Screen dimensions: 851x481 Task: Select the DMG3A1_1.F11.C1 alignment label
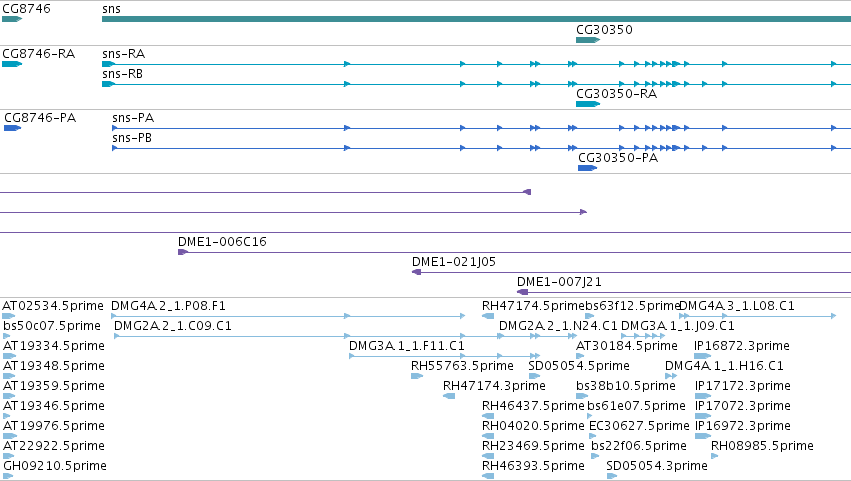click(x=407, y=346)
